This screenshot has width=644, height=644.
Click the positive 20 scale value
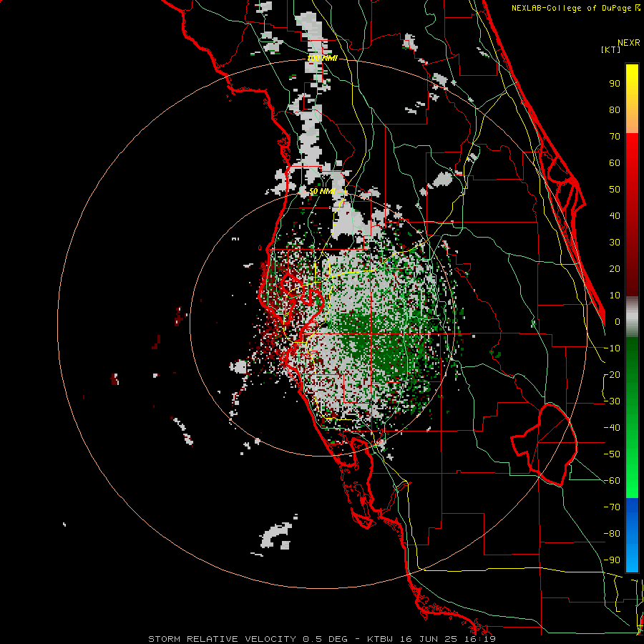tap(615, 269)
